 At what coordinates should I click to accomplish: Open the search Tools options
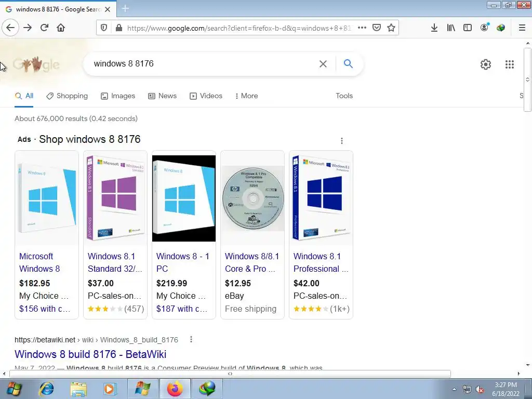point(344,96)
